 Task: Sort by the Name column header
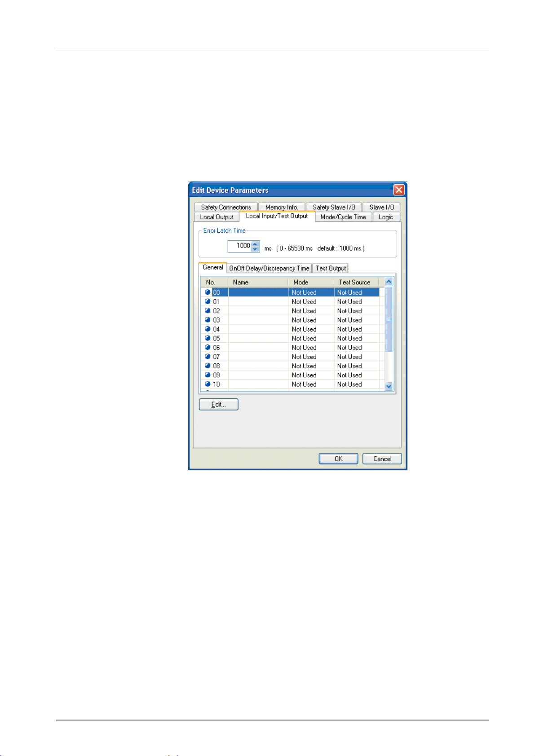[x=258, y=282]
